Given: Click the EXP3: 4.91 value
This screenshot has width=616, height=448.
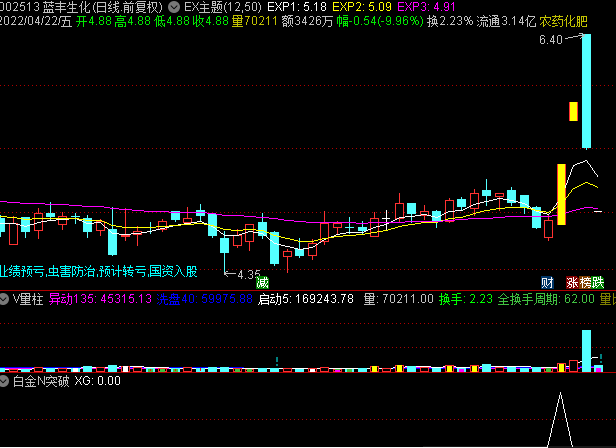Looking at the screenshot, I should (x=426, y=7).
